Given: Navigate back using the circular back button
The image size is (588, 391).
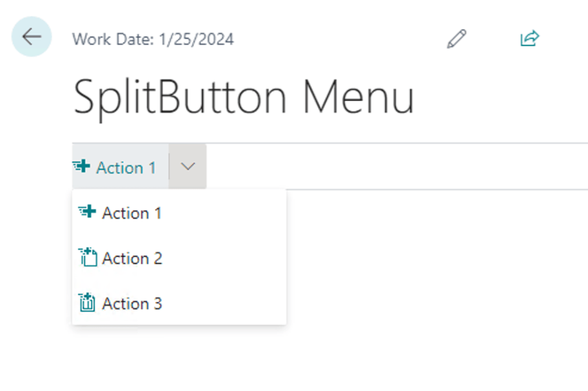Looking at the screenshot, I should click(x=31, y=37).
